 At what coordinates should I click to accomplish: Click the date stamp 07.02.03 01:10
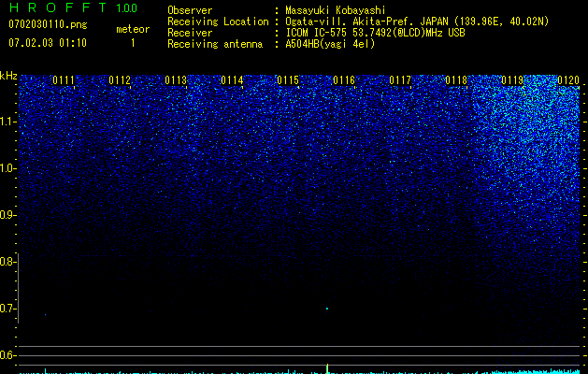[48, 43]
